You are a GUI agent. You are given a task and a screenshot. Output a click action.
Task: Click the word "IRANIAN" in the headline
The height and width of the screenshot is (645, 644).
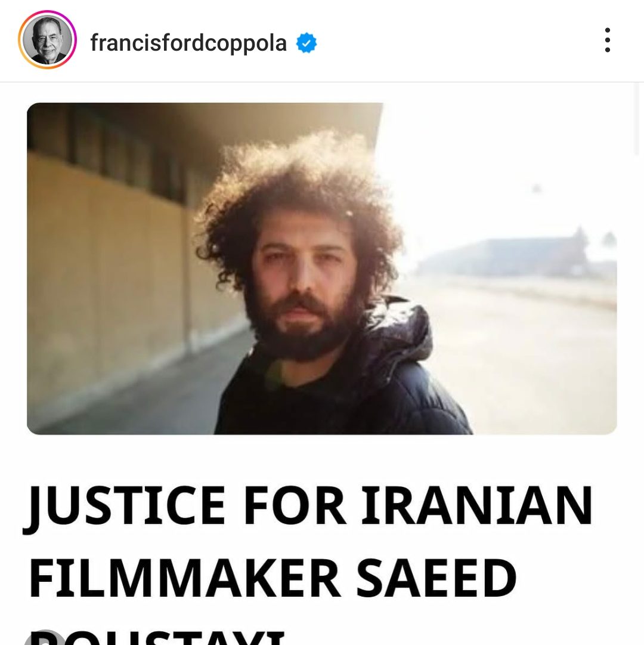click(x=476, y=505)
